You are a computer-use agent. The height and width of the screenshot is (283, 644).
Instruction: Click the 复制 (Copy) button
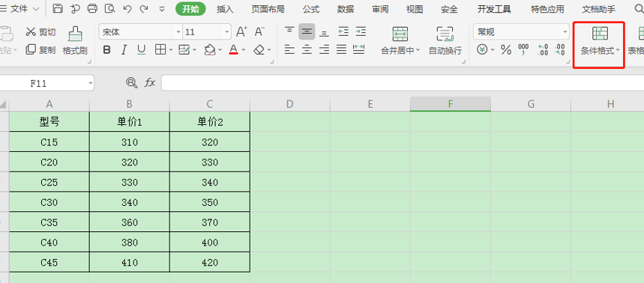coord(40,50)
